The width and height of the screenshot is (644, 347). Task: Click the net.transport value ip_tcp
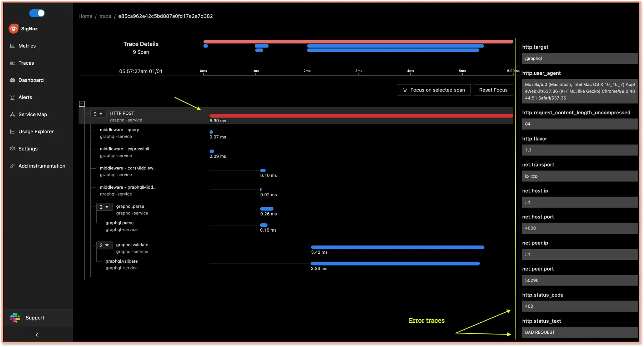coord(580,176)
